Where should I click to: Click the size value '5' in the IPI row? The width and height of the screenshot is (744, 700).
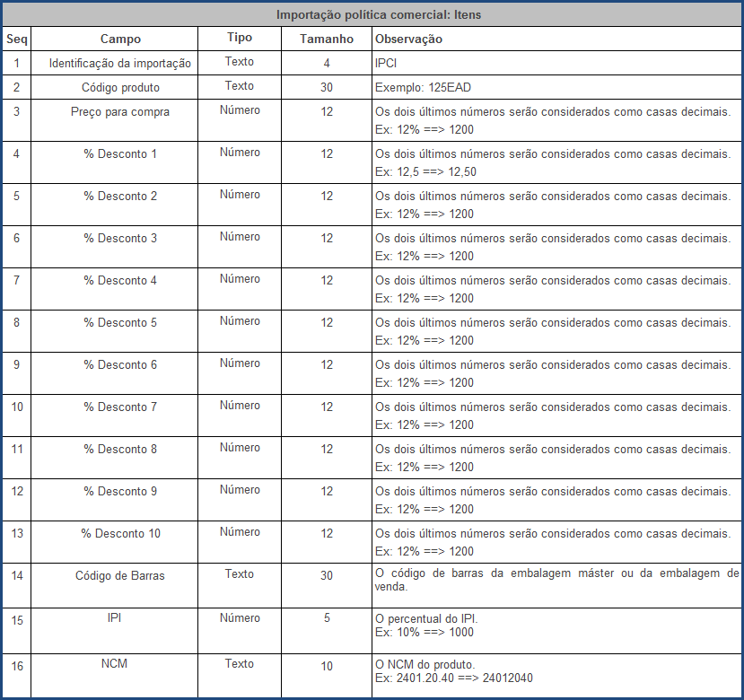coord(327,618)
